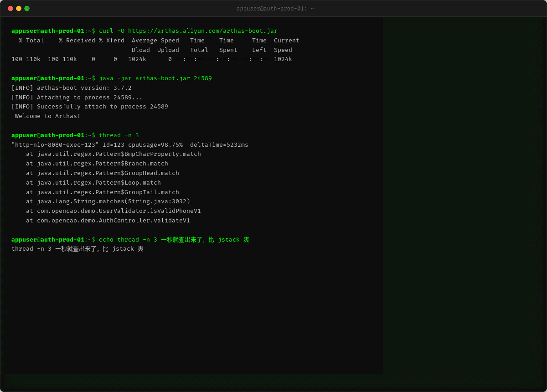547x392 pixels.
Task: Click the header row starting "% Total"
Action: (159, 41)
